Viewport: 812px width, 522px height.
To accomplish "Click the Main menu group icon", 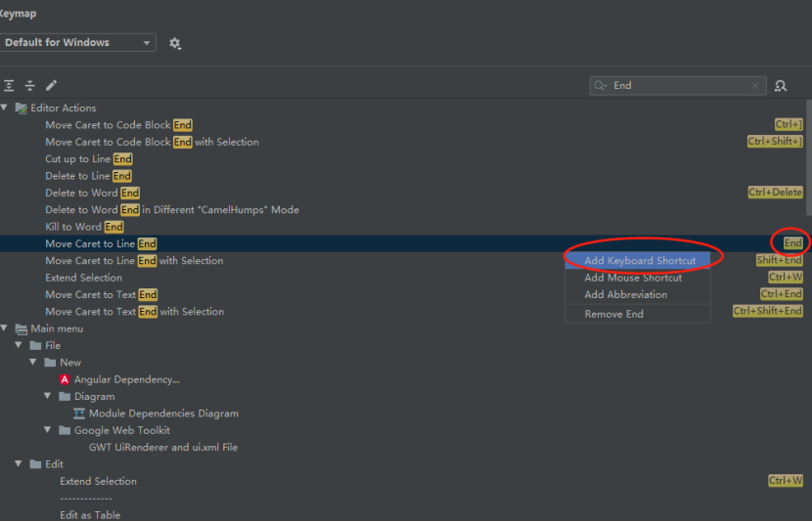I will click(22, 329).
